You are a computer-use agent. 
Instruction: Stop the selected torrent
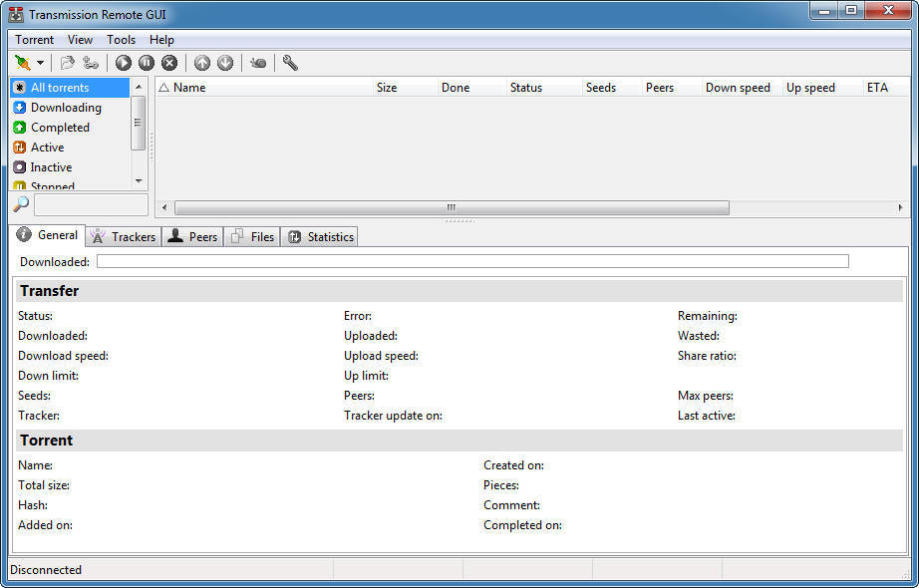169,63
